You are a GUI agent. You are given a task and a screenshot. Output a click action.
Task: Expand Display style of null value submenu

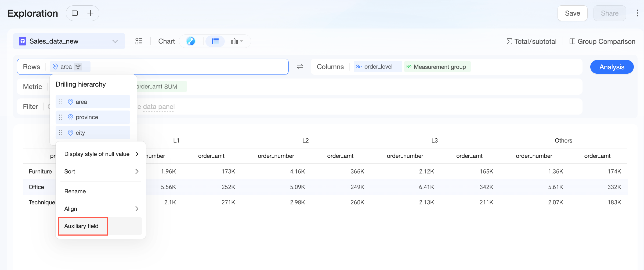[x=101, y=154]
